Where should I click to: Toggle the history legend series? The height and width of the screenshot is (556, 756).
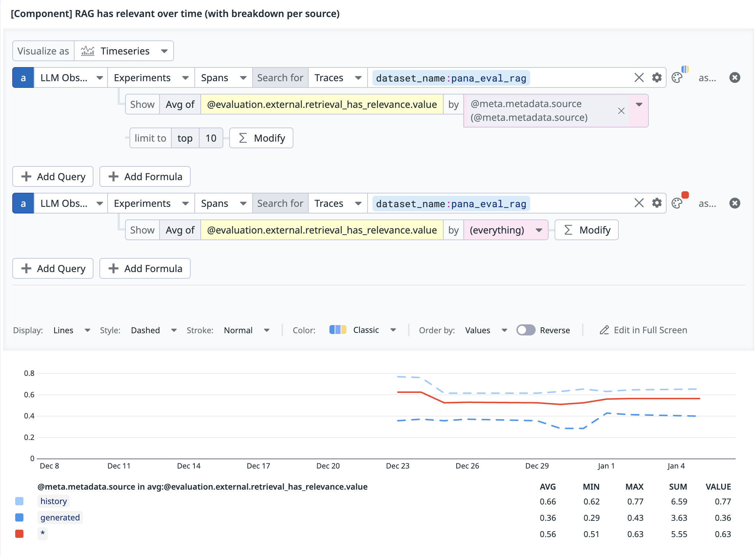pos(53,501)
